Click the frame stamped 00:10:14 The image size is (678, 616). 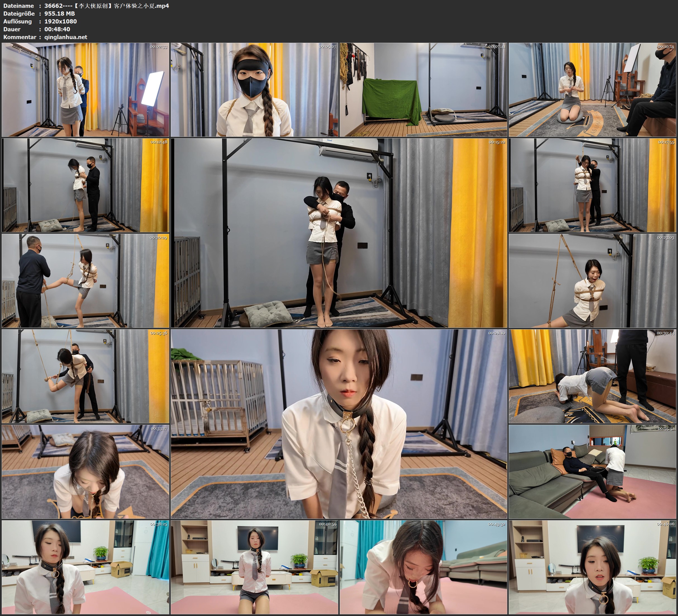593,89
